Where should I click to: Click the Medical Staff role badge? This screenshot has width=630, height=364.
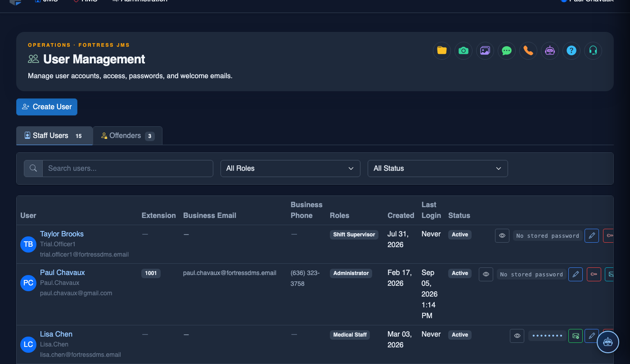(x=350, y=335)
